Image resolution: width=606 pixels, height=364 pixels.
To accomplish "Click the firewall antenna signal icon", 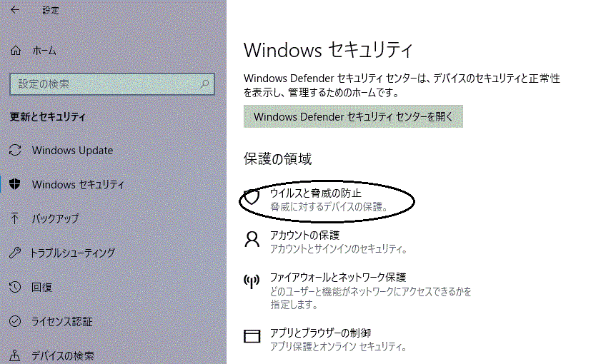I will [x=252, y=281].
